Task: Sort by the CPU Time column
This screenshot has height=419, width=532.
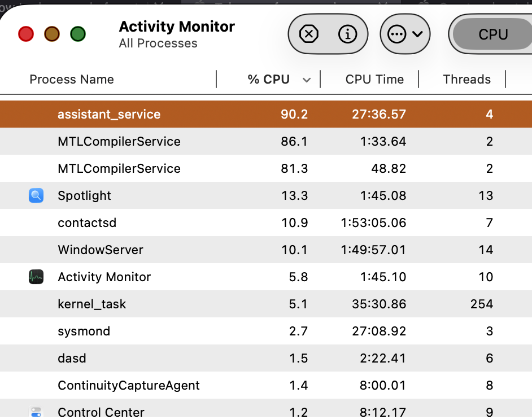Action: pos(374,80)
